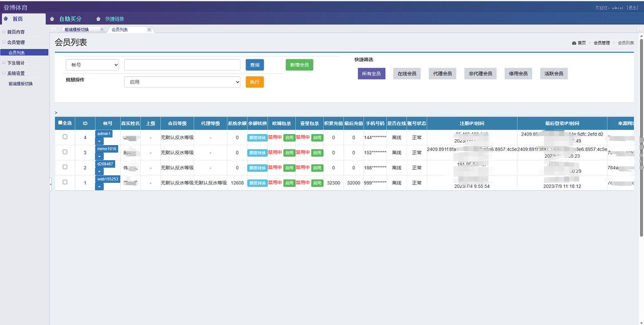Screen dimensions: 644x325
Task: Filter by 在线会员
Action: tap(407, 74)
